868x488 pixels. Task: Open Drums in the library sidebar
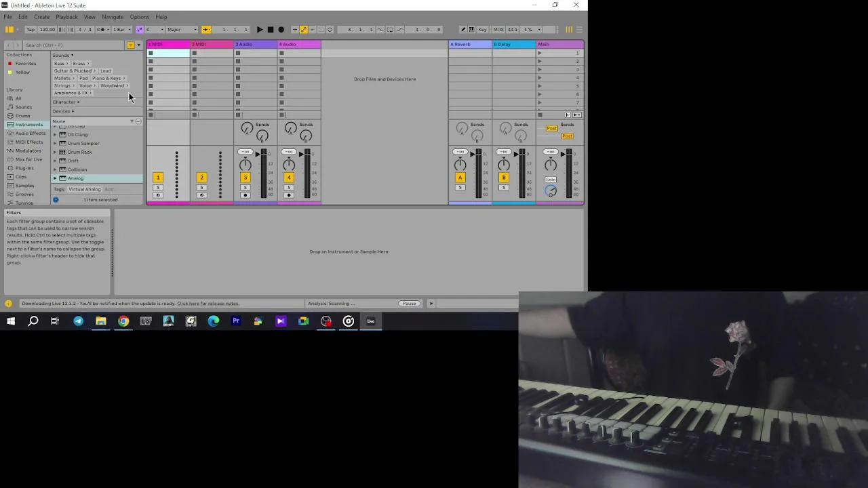[23, 116]
